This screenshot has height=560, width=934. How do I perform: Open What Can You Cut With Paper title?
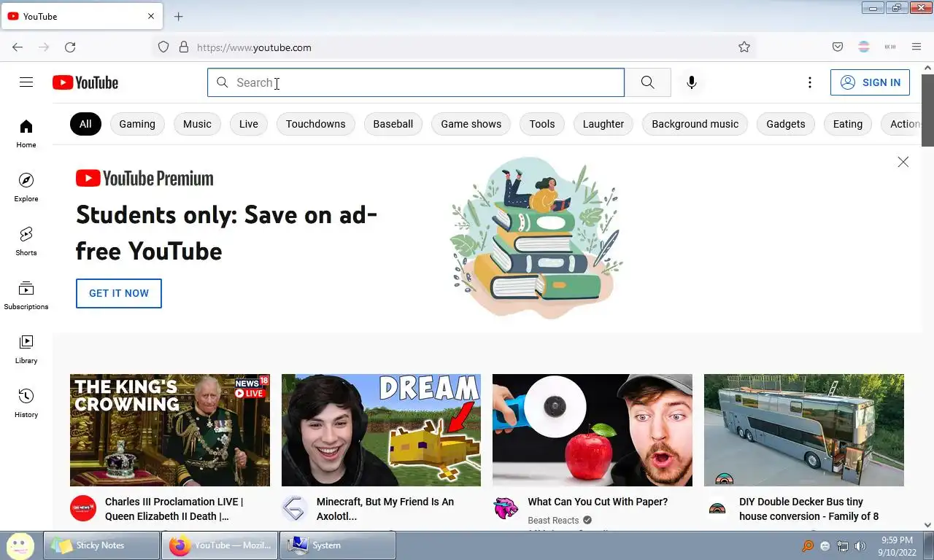click(598, 502)
